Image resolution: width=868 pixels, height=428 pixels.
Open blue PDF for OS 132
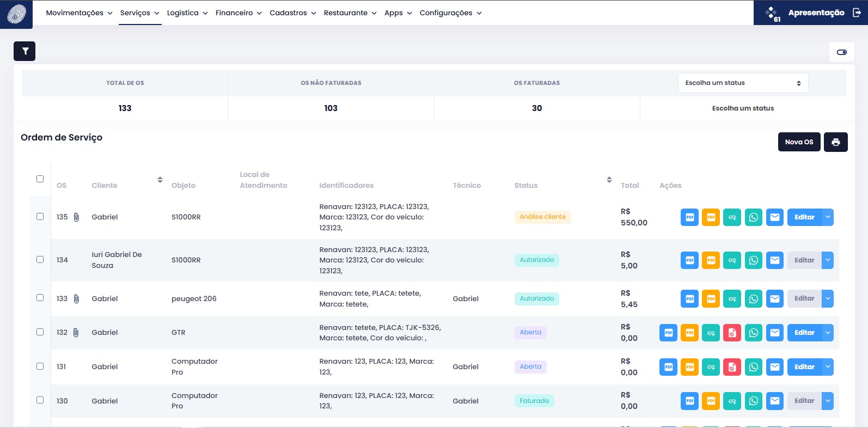click(x=668, y=333)
